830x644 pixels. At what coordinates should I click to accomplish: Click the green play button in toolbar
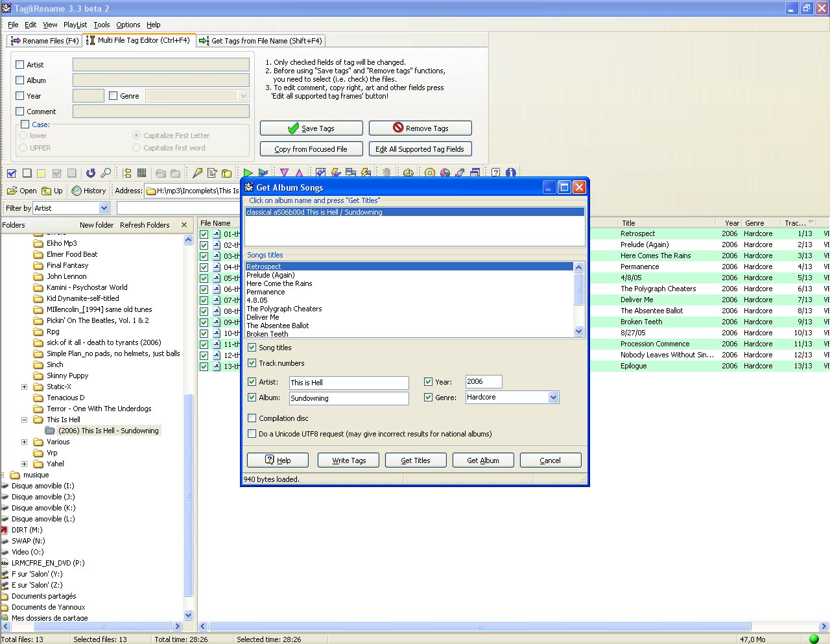click(x=248, y=173)
